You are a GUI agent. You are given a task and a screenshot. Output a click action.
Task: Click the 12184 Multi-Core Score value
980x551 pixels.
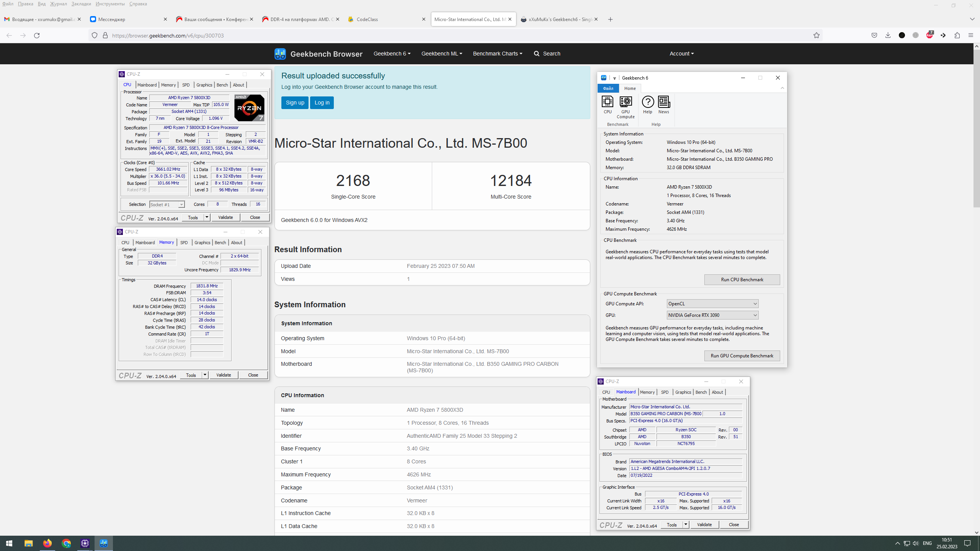[x=511, y=181]
